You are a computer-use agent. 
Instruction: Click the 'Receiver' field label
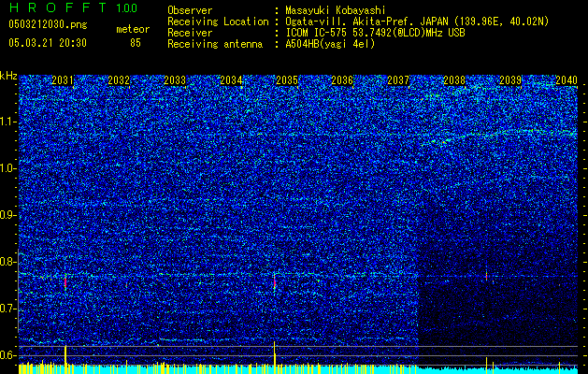tap(190, 33)
